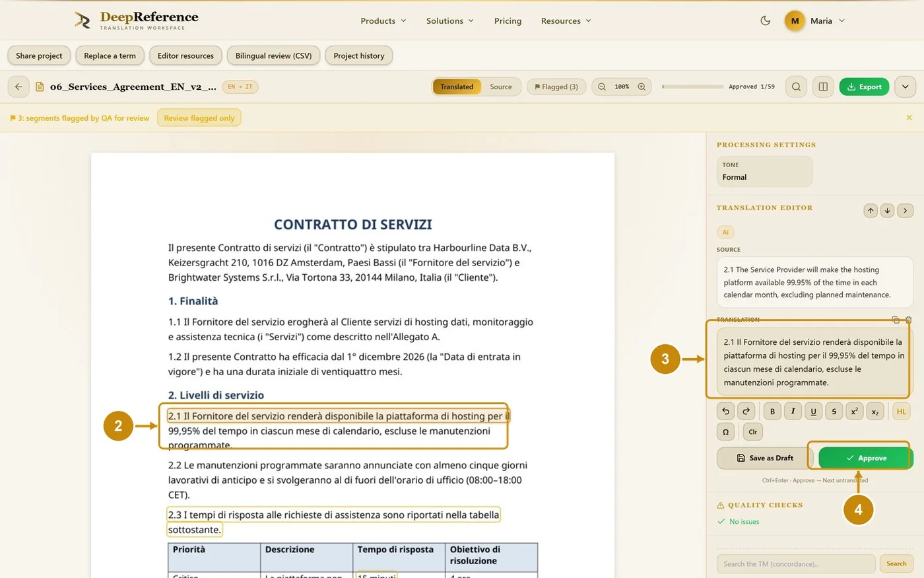Open Bilingual review (CSV)
924x578 pixels.
click(x=273, y=55)
